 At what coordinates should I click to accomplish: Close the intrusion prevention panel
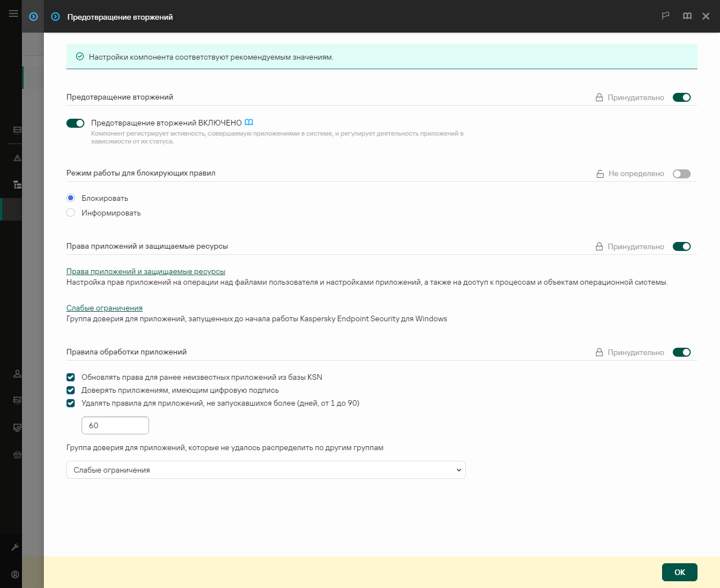tap(706, 16)
